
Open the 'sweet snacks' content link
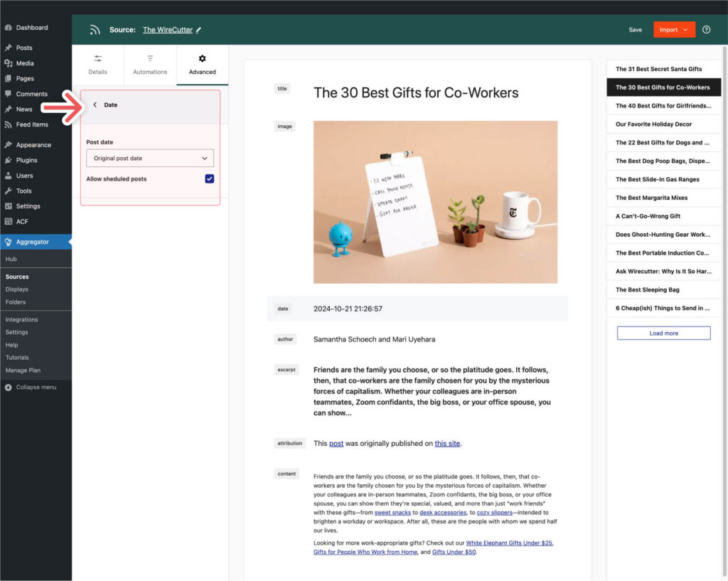click(x=392, y=513)
